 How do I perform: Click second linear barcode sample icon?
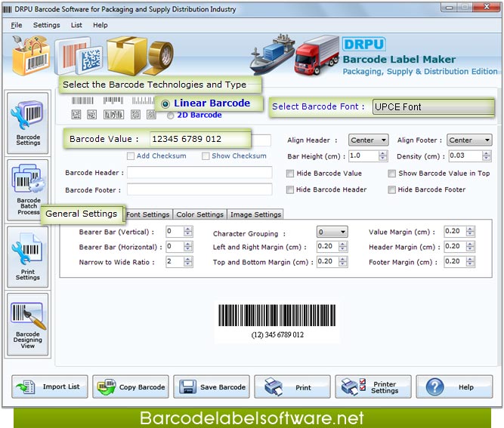[113, 100]
